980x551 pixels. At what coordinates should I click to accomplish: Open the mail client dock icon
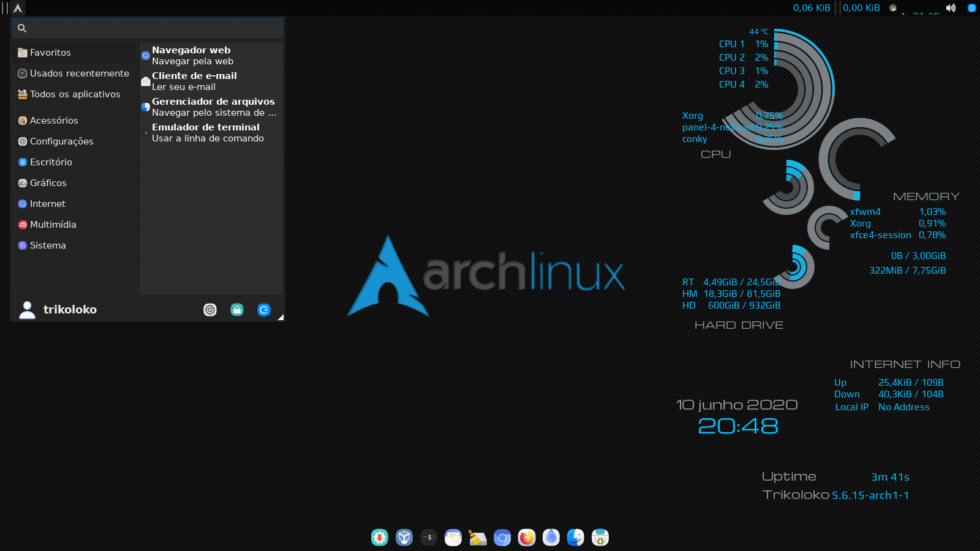453,538
